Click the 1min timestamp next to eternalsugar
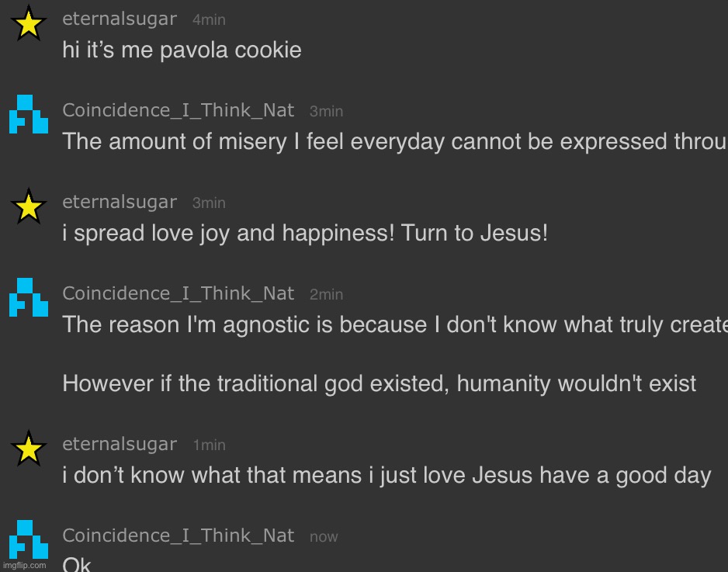 click(210, 445)
